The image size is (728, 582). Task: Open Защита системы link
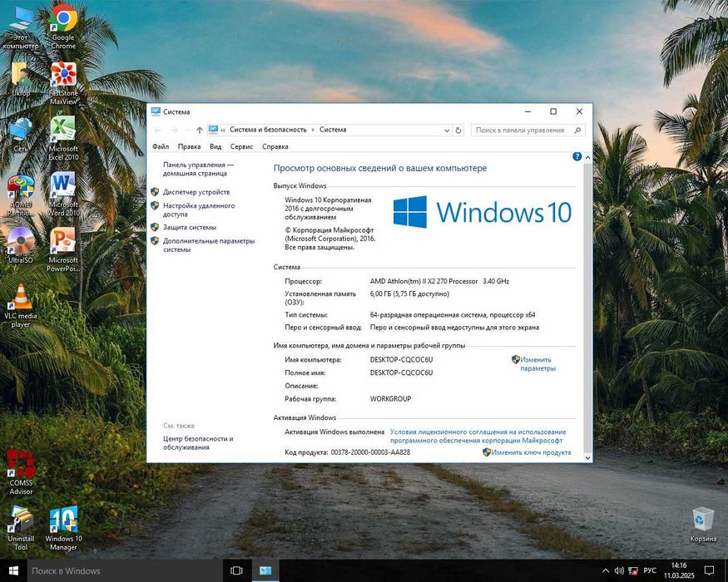(190, 228)
